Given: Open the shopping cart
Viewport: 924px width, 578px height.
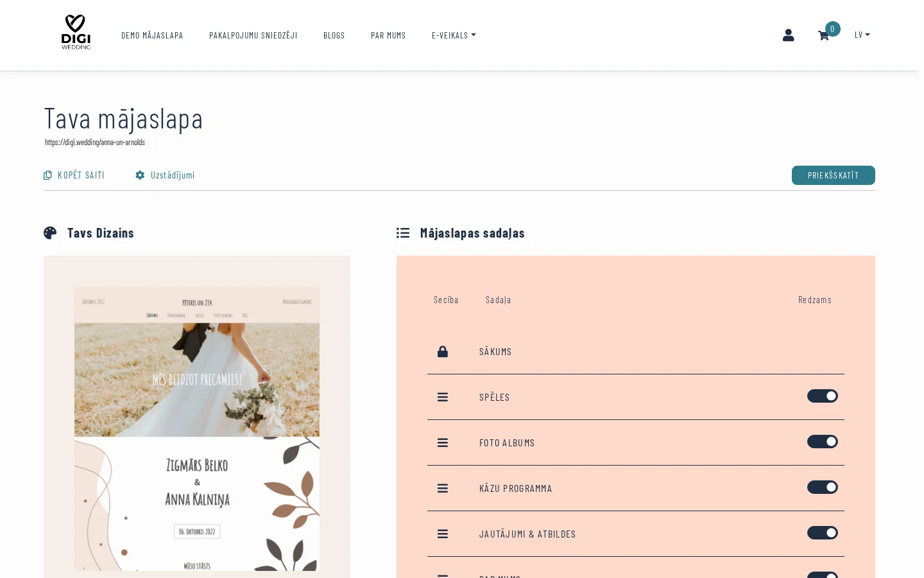Looking at the screenshot, I should coord(824,36).
